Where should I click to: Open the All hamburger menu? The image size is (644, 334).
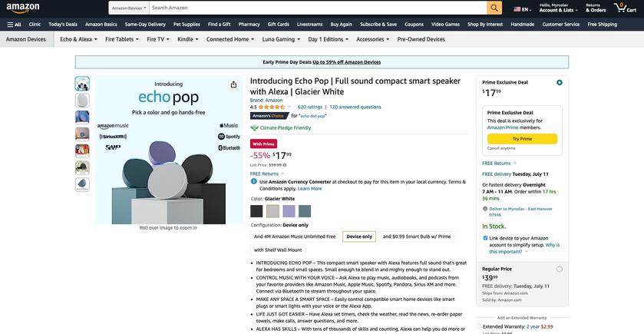pos(14,24)
